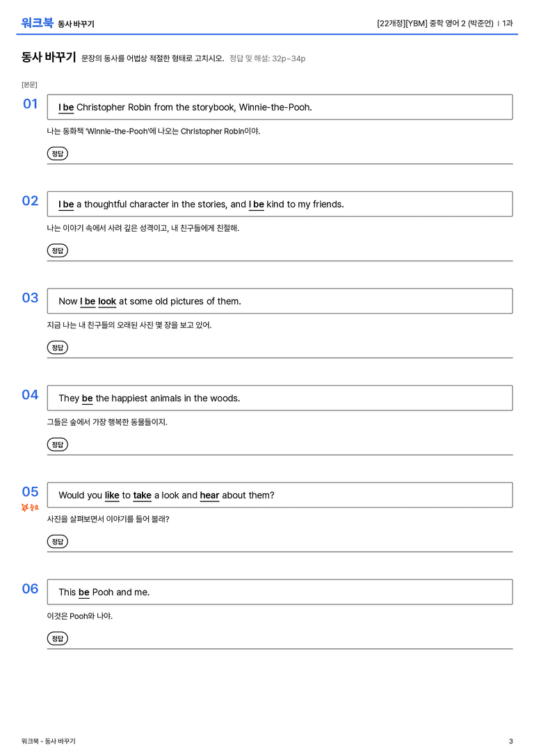Viewport: 534px width, 756px height.
Task: Click the 정답 badge under question 02
Action: point(57,250)
